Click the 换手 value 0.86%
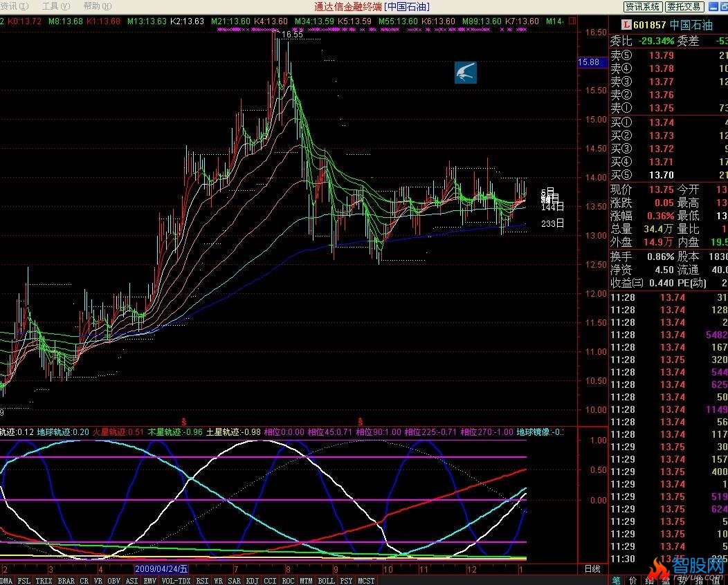728x585 pixels. click(660, 257)
